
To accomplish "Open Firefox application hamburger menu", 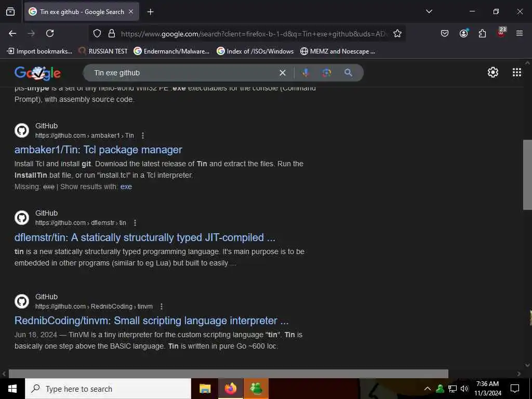I will 520,33.
